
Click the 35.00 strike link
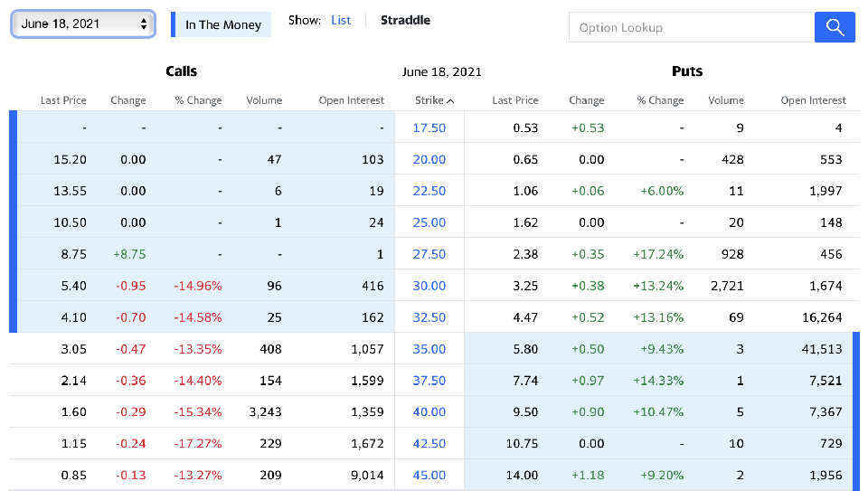pyautogui.click(x=429, y=349)
